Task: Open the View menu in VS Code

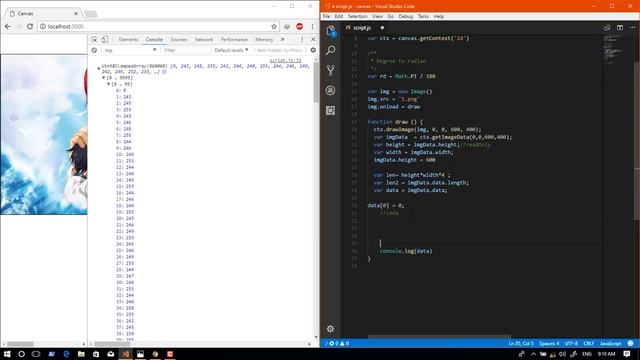Action: click(378, 16)
